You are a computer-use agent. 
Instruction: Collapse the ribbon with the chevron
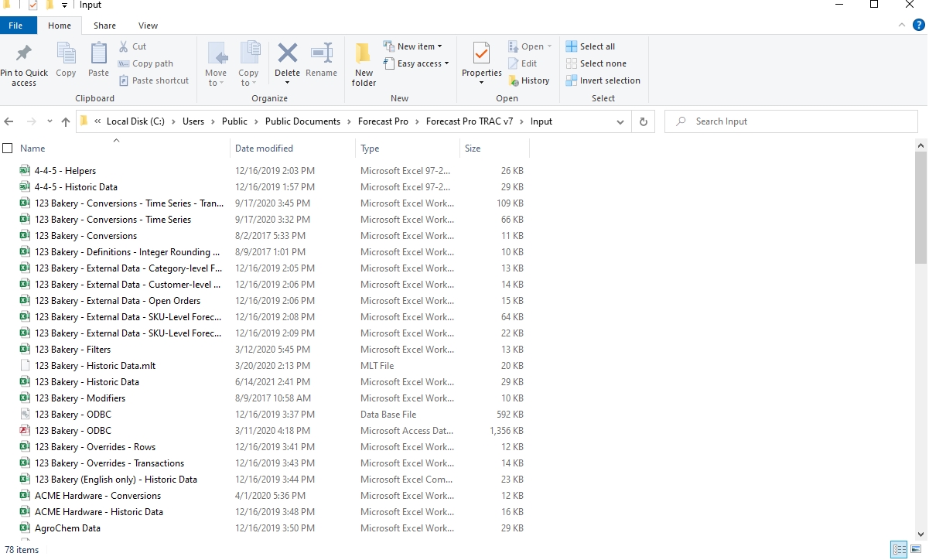pyautogui.click(x=903, y=25)
